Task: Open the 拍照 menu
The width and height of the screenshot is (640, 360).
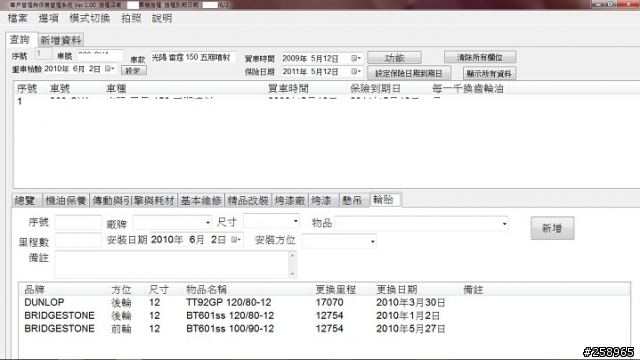Action: 131,18
